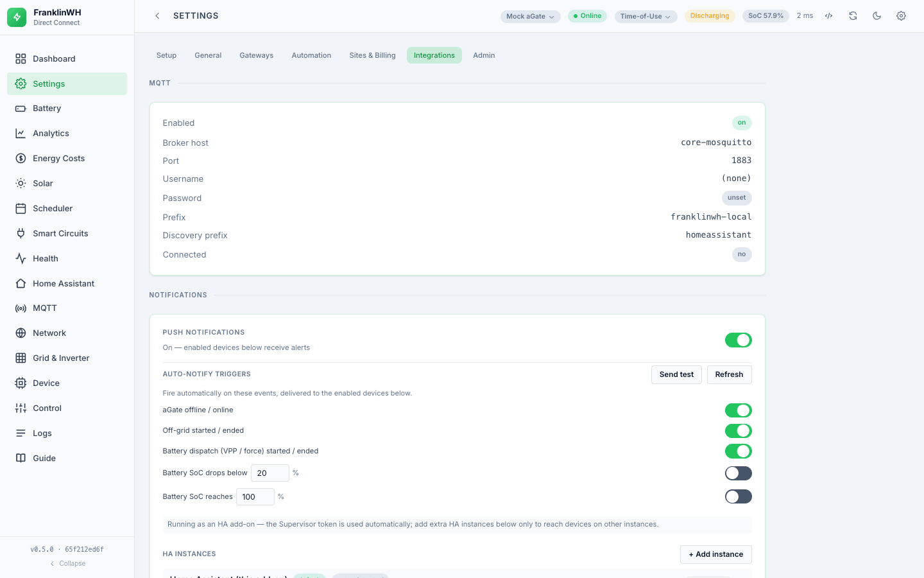This screenshot has height=578, width=924.
Task: Click the Battery icon in sidebar
Action: (x=21, y=109)
